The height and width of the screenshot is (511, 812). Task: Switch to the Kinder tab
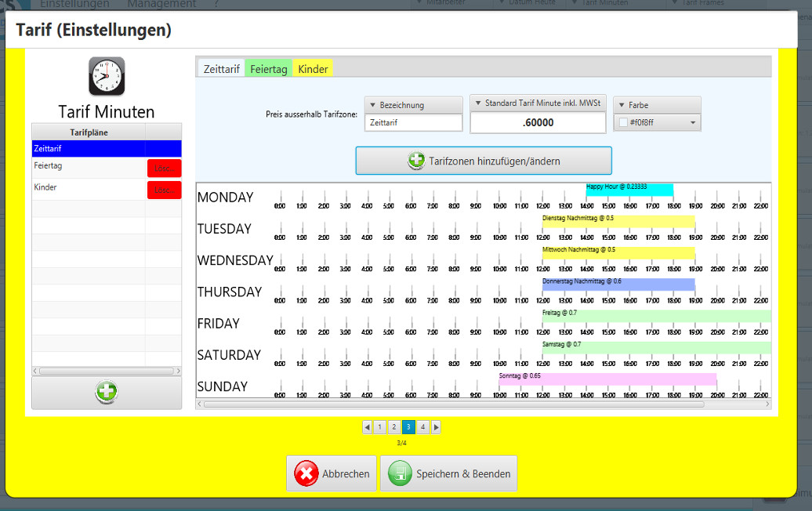point(313,69)
